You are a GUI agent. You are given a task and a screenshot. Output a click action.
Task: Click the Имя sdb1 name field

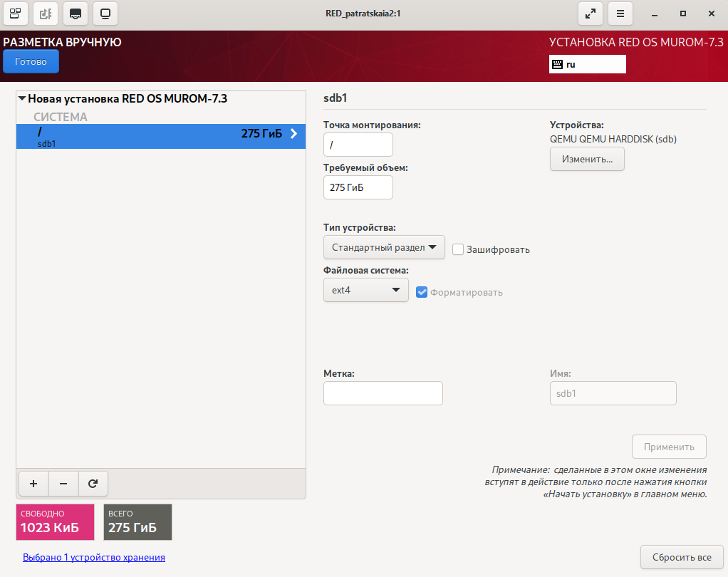tap(613, 393)
